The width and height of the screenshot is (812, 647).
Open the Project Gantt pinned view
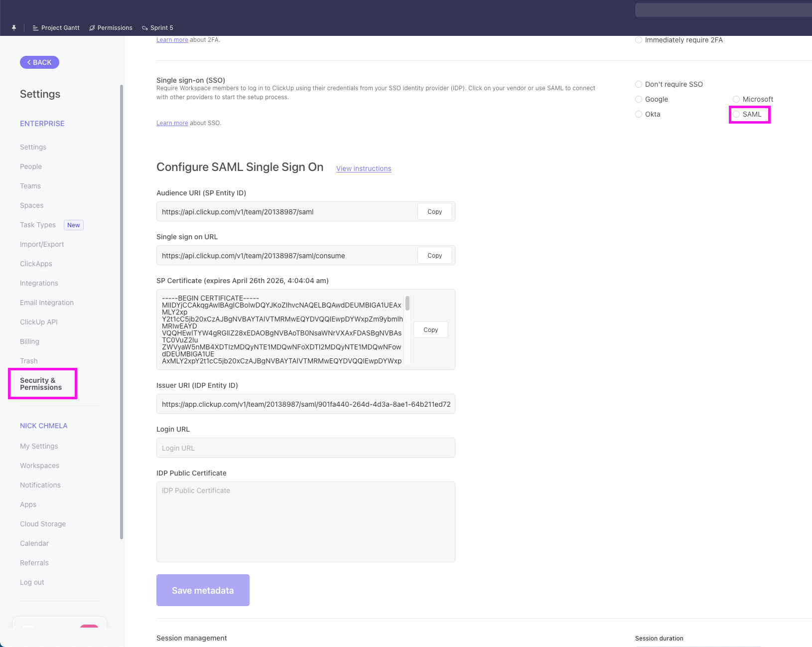click(x=56, y=28)
